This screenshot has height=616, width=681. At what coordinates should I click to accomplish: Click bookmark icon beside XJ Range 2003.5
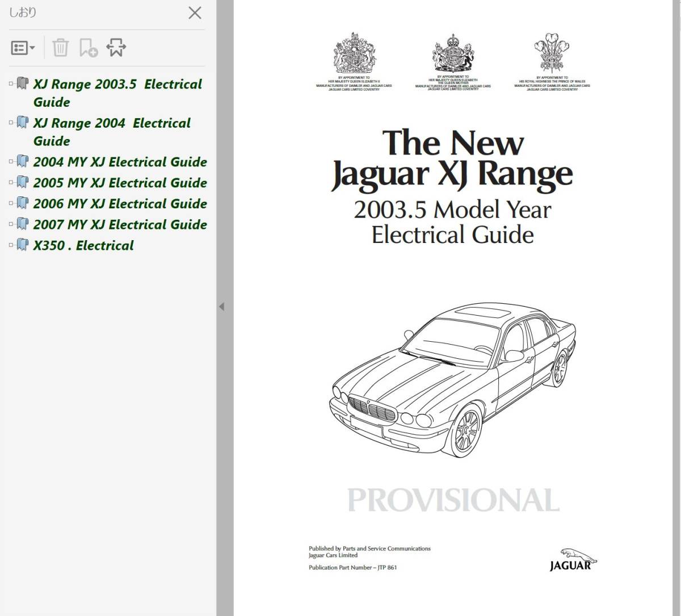22,84
